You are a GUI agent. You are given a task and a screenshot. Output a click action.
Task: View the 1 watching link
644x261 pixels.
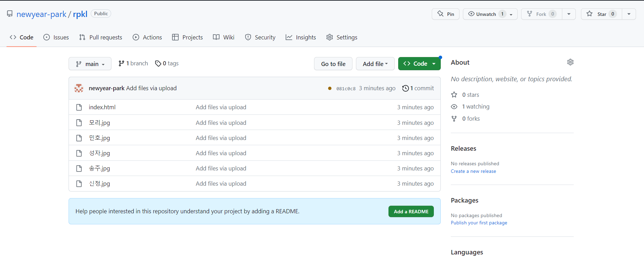tap(470, 106)
